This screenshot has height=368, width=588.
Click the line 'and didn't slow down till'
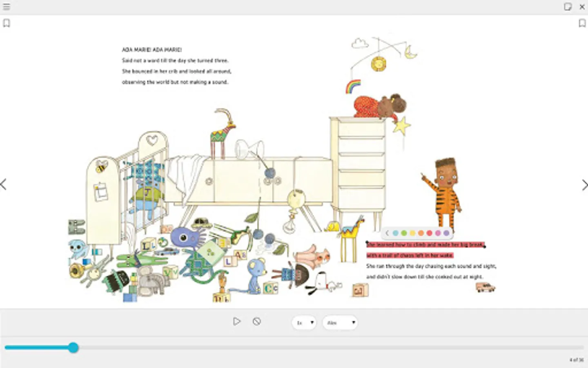click(x=425, y=277)
